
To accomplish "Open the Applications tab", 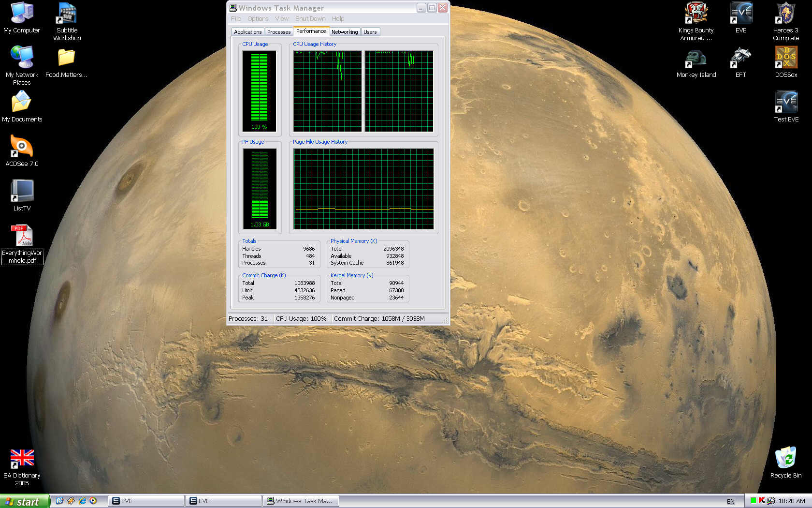I will pos(247,32).
